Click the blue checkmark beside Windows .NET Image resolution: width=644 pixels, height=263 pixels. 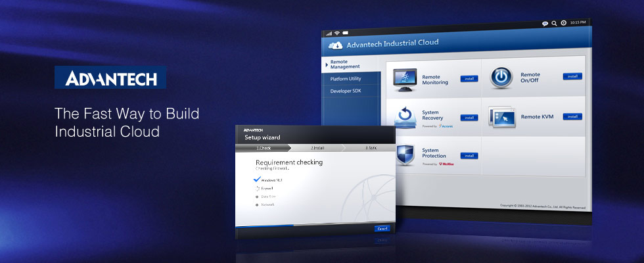click(x=257, y=179)
